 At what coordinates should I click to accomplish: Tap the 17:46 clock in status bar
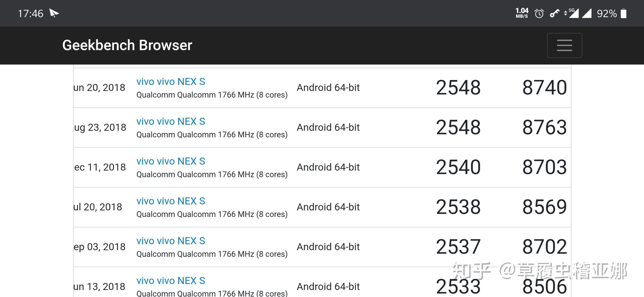tap(30, 13)
